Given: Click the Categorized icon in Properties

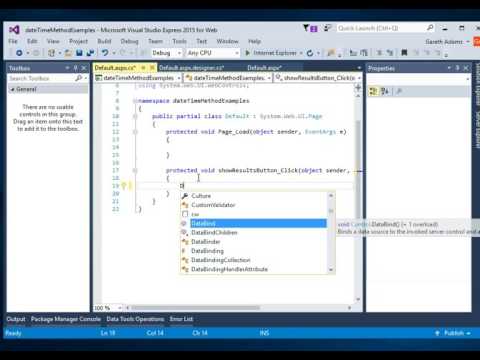Looking at the screenshot, I should coord(373,91).
